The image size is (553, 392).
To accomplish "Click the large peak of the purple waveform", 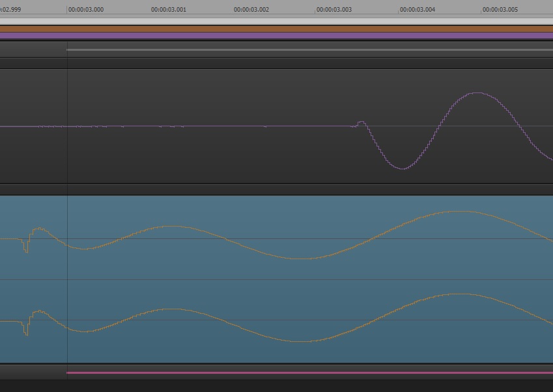I will coord(477,93).
